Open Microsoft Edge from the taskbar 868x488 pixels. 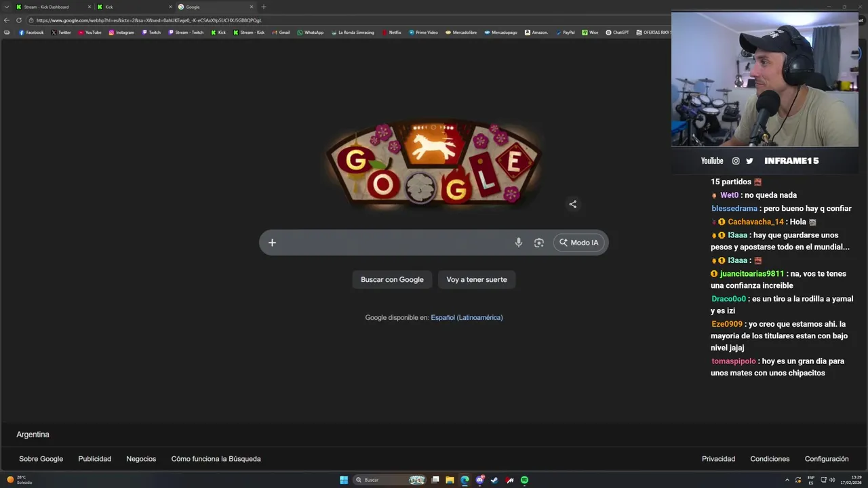tap(465, 480)
